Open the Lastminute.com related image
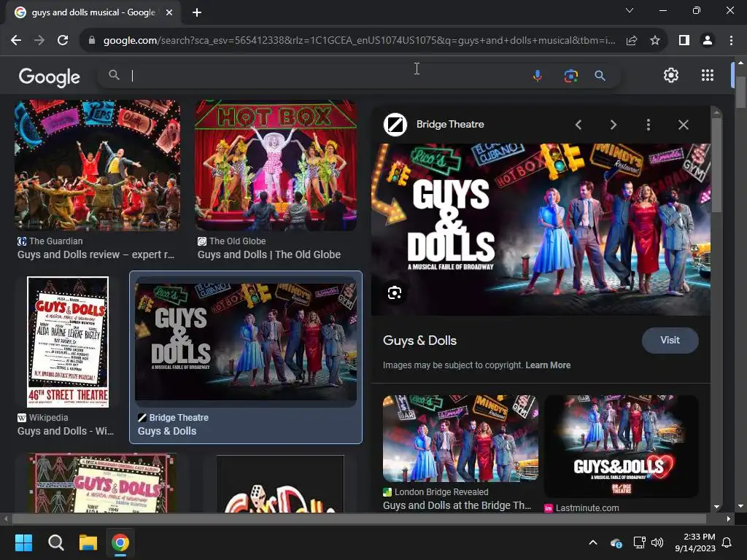The height and width of the screenshot is (560, 747). 622,446
